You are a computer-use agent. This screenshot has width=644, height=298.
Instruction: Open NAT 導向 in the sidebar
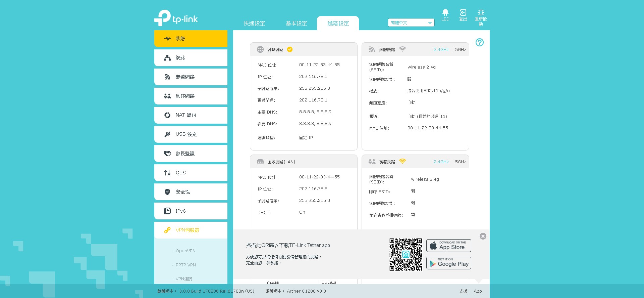coord(191,115)
